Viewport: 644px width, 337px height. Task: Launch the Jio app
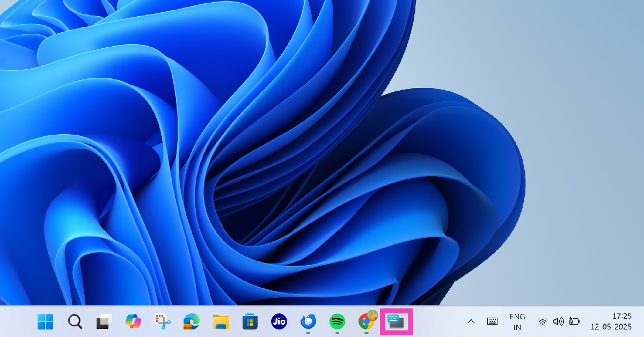pos(278,322)
